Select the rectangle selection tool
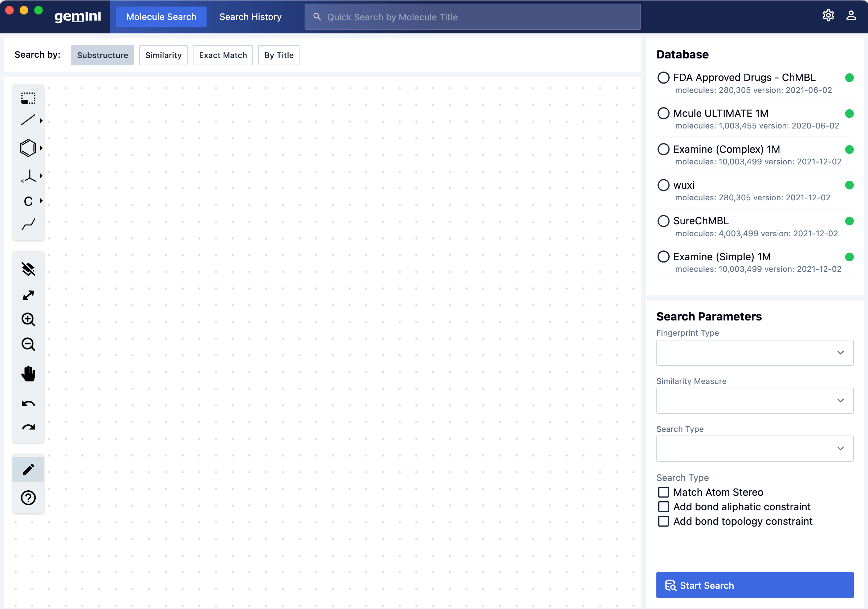The image size is (868, 609). 28,98
